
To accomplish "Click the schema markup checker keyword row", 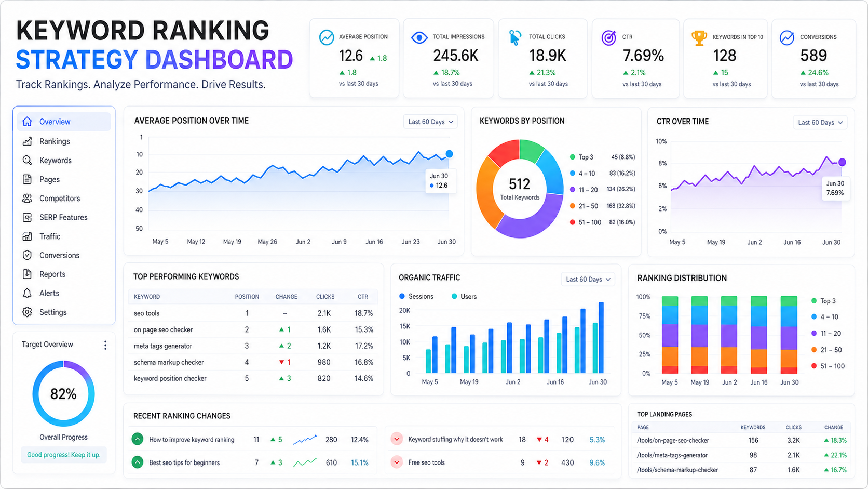I will (253, 362).
